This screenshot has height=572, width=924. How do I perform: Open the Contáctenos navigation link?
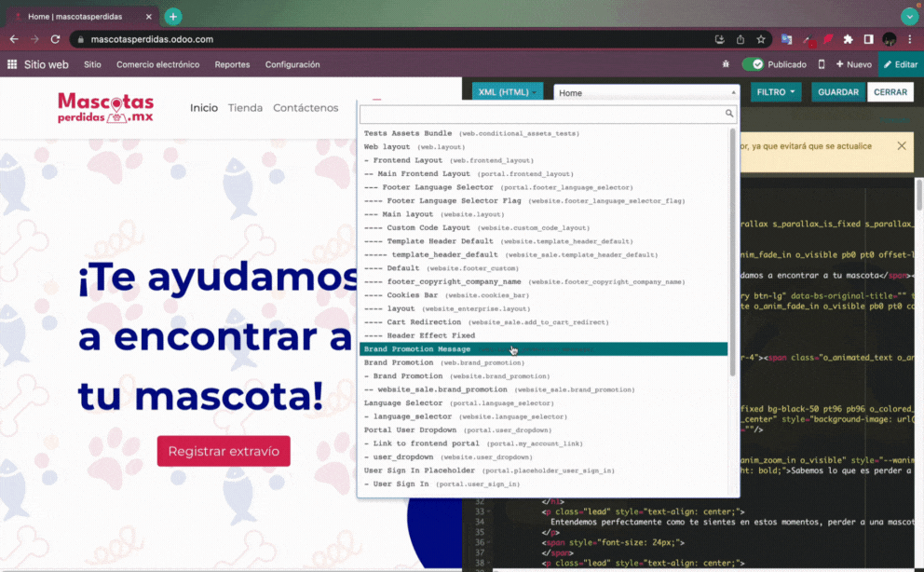pyautogui.click(x=306, y=108)
